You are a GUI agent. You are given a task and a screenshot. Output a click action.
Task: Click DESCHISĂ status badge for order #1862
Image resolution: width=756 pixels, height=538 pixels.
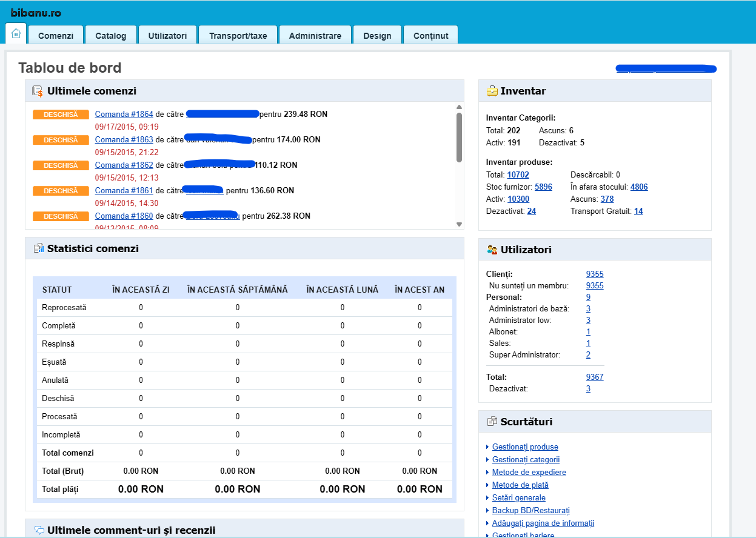61,165
